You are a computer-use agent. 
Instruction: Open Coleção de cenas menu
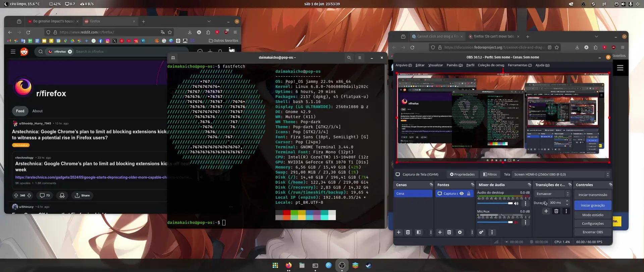(x=491, y=65)
